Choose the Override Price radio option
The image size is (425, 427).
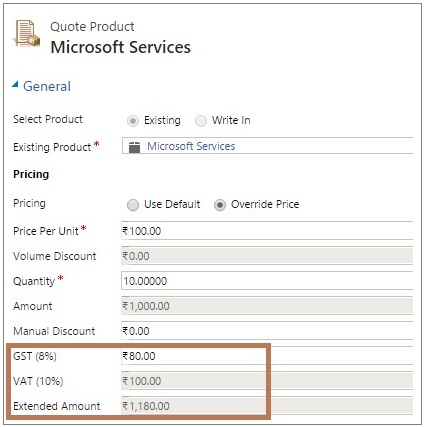tap(220, 205)
